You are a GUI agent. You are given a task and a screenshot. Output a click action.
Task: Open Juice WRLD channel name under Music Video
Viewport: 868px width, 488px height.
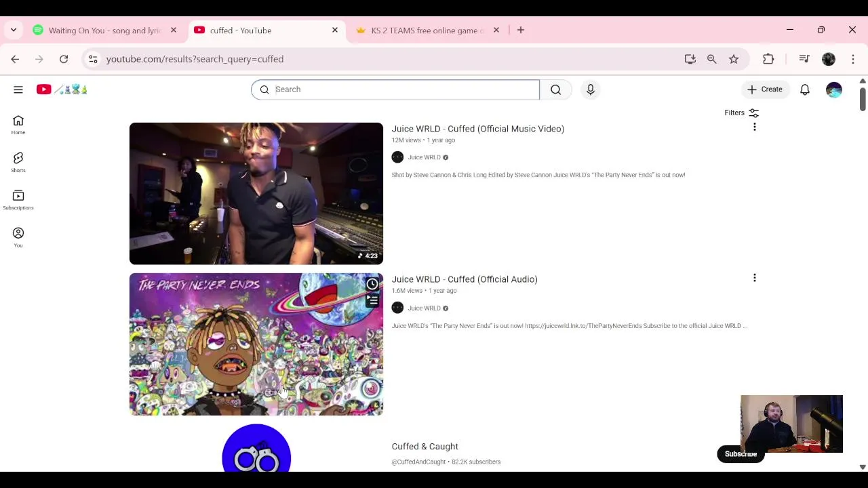tap(424, 157)
